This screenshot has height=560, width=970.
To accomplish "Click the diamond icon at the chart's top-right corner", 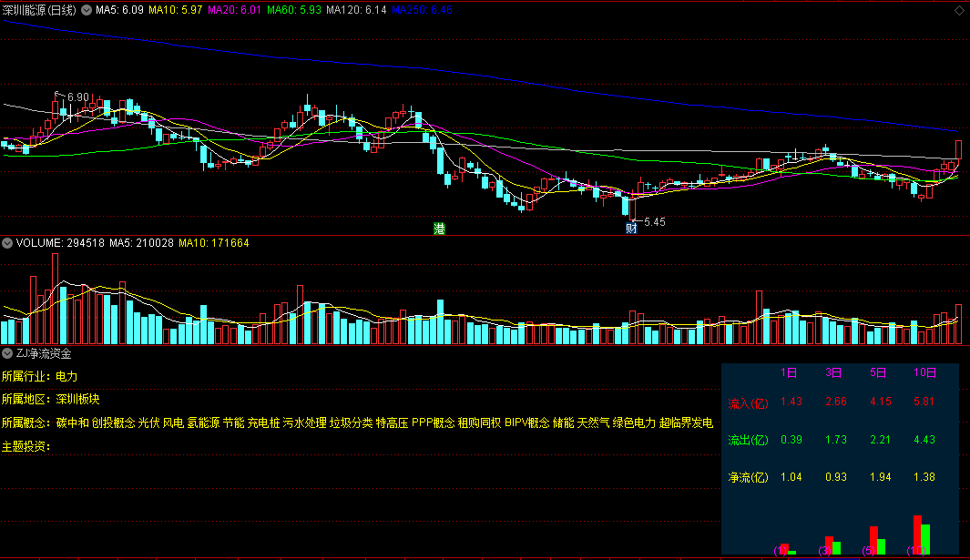I will [x=959, y=10].
